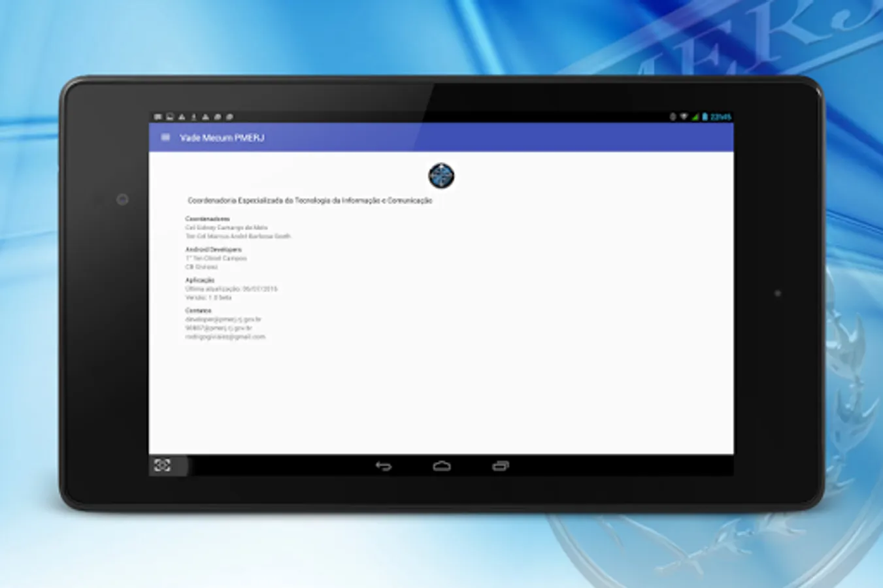The width and height of the screenshot is (883, 588).
Task: Open the developer pmerj email contact
Action: [x=223, y=319]
